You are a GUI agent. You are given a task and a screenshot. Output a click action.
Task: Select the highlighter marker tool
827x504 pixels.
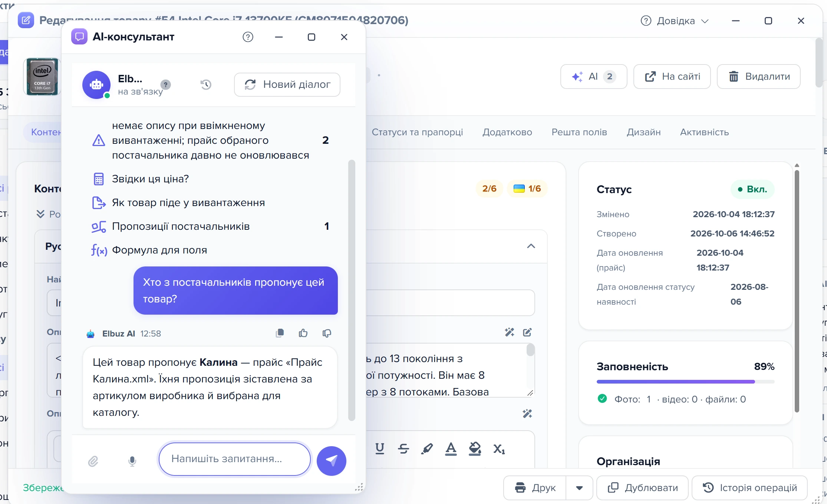pyautogui.click(x=427, y=449)
